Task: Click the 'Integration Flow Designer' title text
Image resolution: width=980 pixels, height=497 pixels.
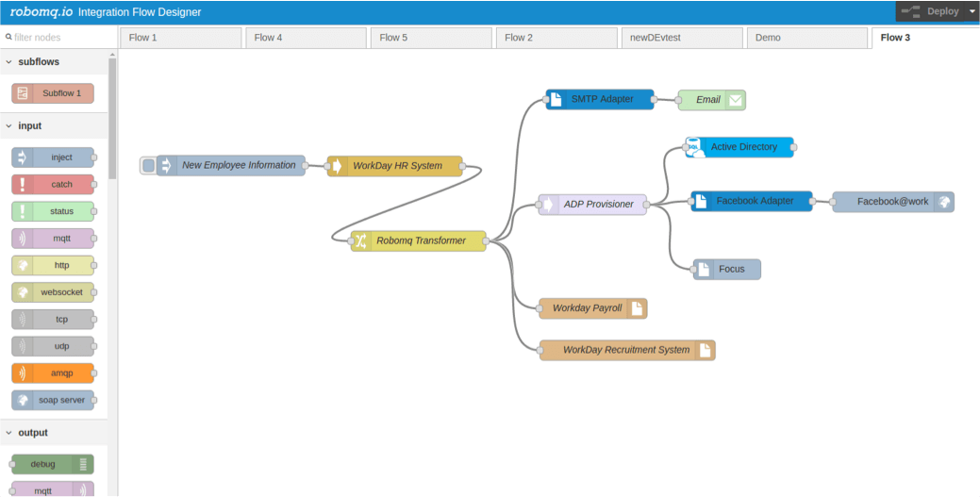Action: [140, 12]
